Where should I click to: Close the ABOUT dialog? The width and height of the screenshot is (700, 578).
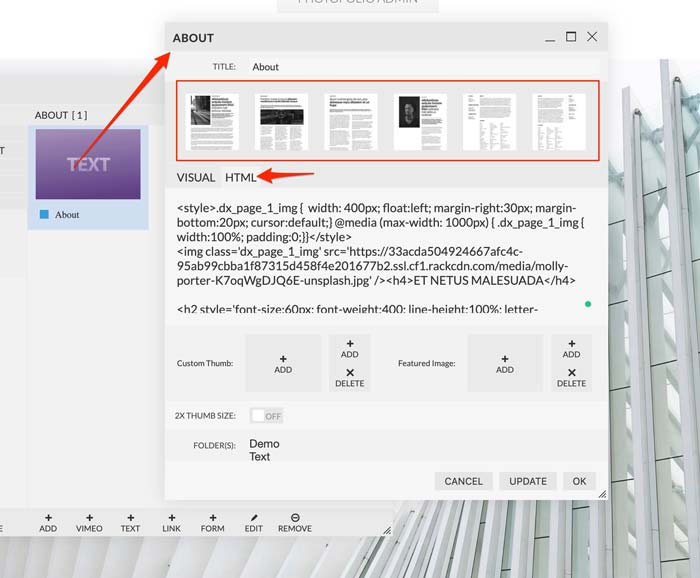(x=592, y=37)
